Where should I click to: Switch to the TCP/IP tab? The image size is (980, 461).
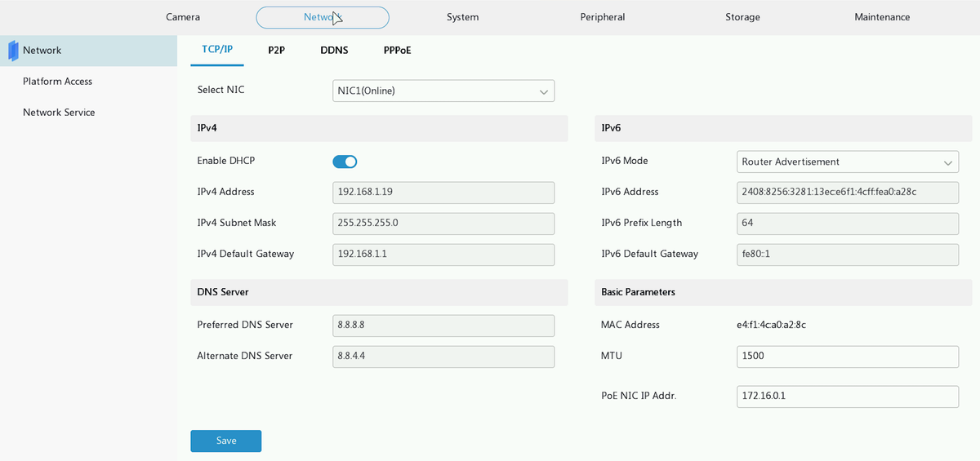point(217,50)
